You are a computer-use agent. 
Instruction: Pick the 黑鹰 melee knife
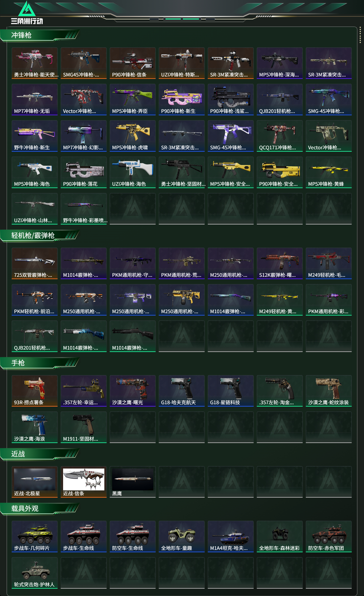132,482
